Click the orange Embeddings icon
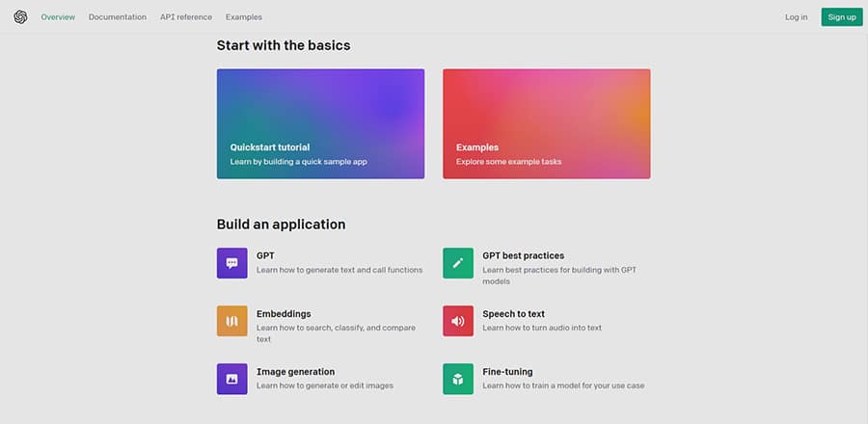The image size is (868, 424). (x=231, y=321)
